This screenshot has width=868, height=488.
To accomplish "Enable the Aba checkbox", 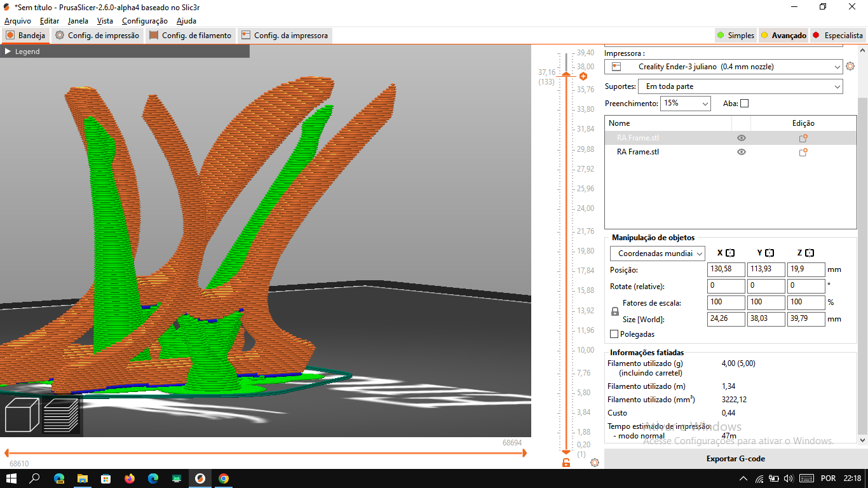I will tap(745, 104).
